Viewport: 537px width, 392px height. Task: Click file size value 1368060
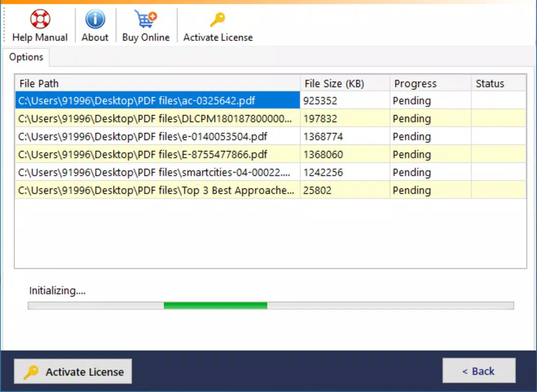coord(323,154)
